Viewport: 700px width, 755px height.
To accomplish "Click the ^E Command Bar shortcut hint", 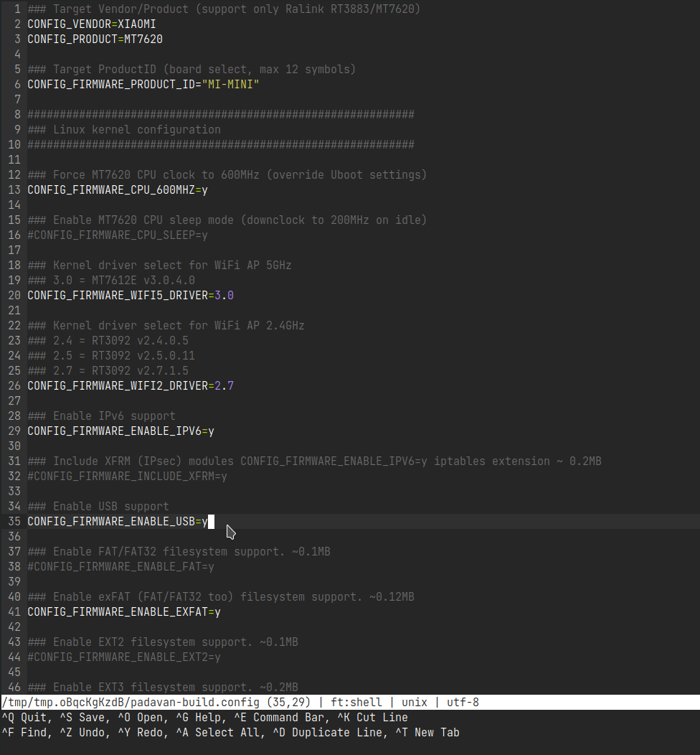I will [x=282, y=718].
